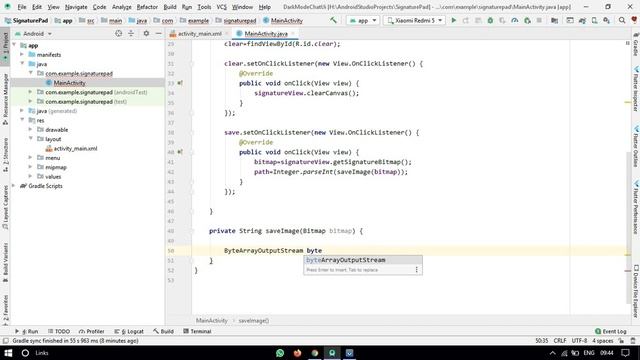Expand the manifests folder
Image resolution: width=640 pixels, height=360 pixels.
click(x=22, y=54)
